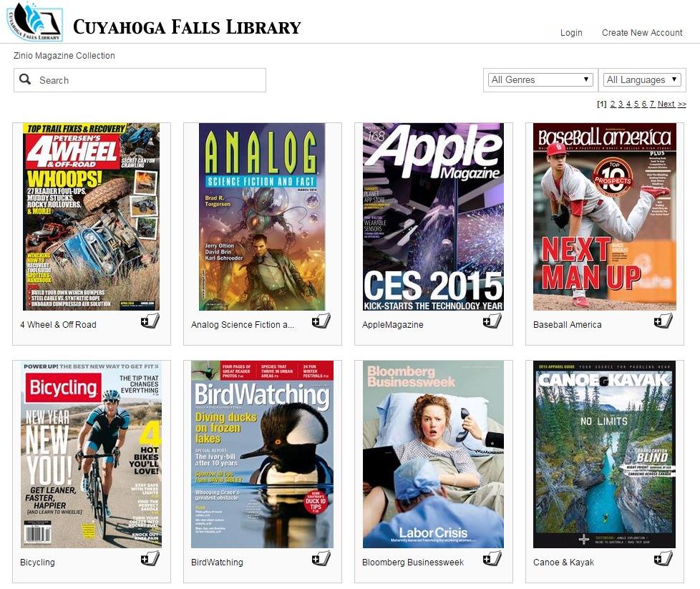This screenshot has width=700, height=589.
Task: Click the 'Analog Science Fiction a...' title
Action: point(243,325)
